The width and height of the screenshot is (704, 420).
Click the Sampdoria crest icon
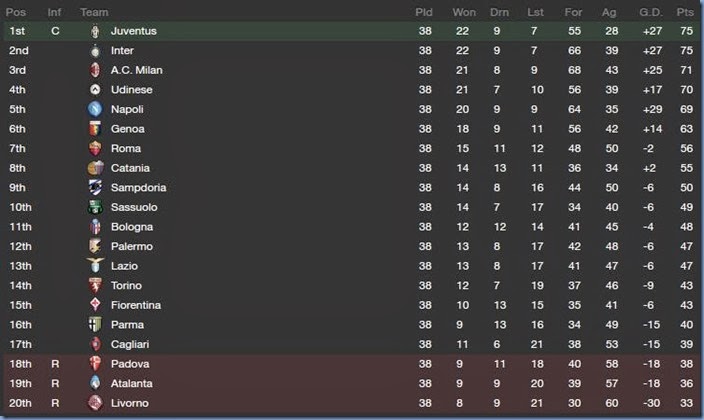(95, 187)
